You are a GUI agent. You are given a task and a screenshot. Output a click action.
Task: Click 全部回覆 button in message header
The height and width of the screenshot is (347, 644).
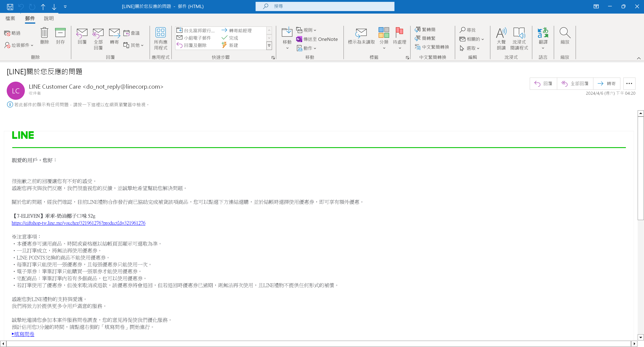[575, 83]
